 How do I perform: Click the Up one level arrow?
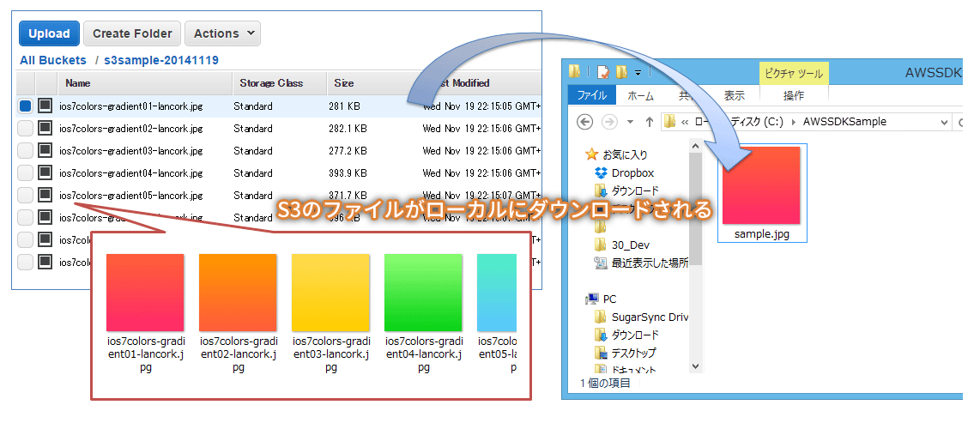coord(649,122)
